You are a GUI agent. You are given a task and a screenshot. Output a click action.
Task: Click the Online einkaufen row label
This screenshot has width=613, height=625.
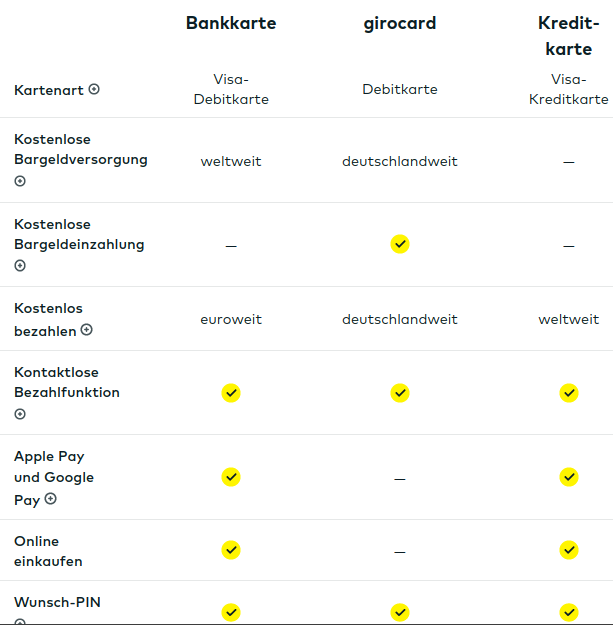pos(48,551)
